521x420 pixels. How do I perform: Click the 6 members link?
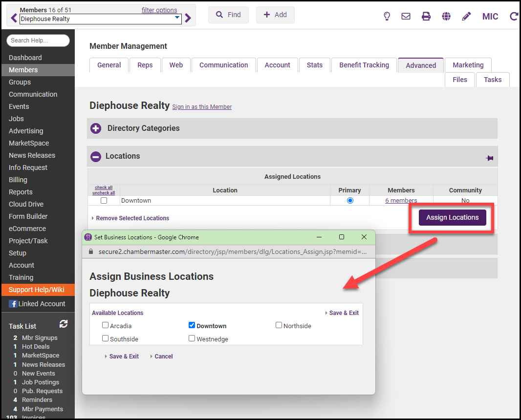401,200
